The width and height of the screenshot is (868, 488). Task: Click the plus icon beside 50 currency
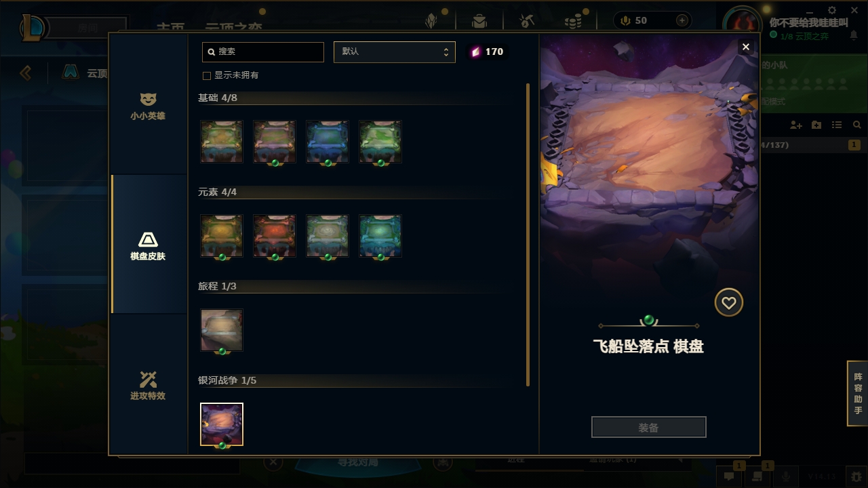682,20
